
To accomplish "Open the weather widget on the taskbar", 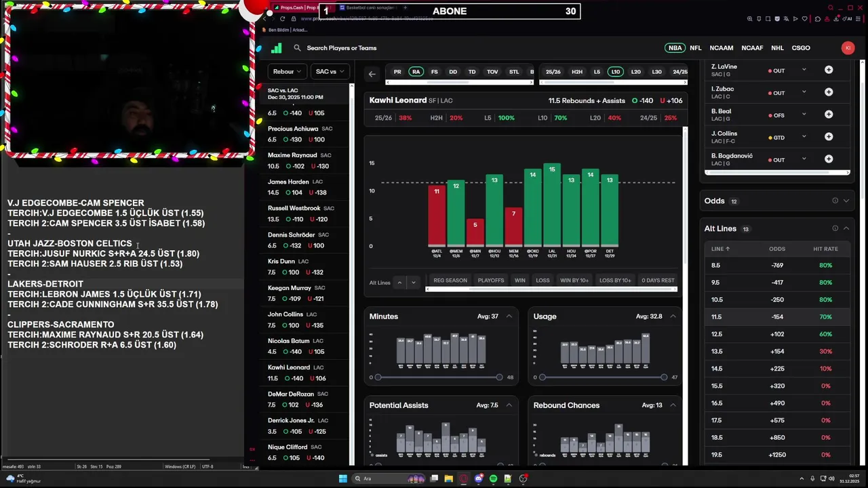I will click(22, 479).
